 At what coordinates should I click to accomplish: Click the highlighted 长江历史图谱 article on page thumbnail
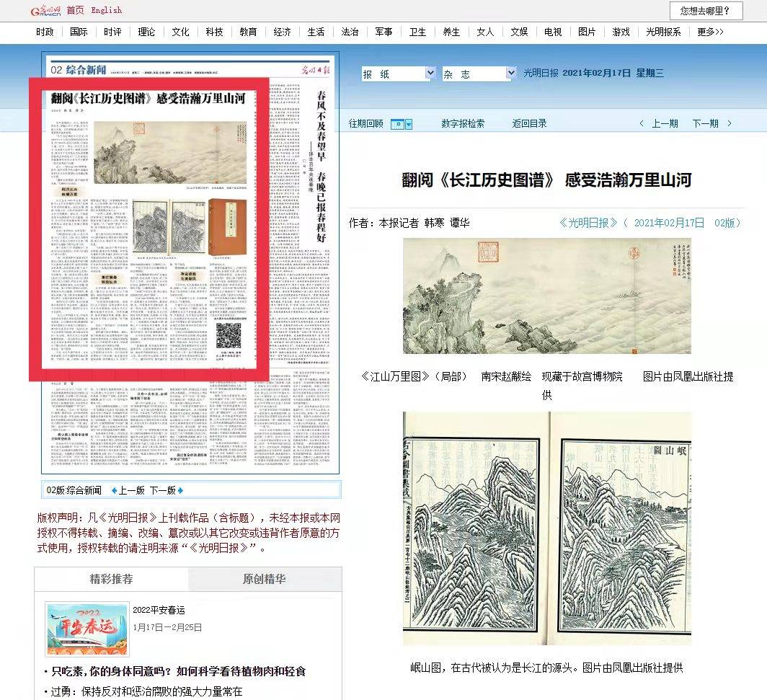(x=149, y=229)
